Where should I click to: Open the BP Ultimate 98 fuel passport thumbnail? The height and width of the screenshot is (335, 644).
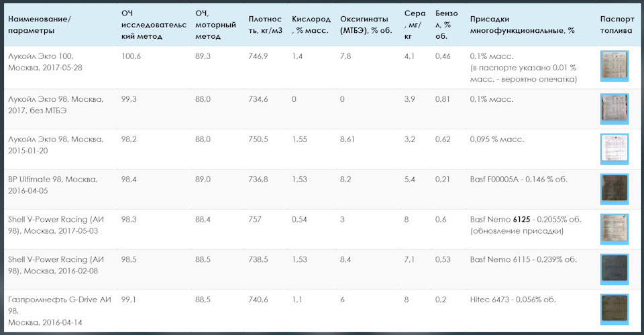click(614, 189)
